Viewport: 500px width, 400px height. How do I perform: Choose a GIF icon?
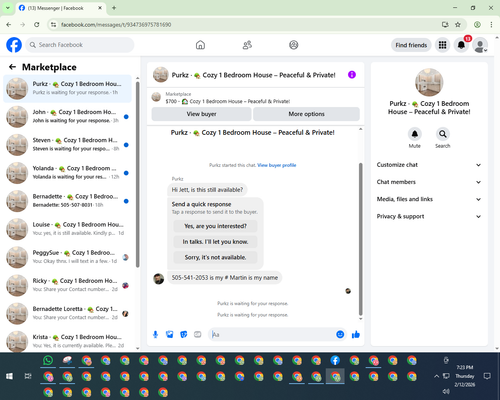[x=198, y=334]
